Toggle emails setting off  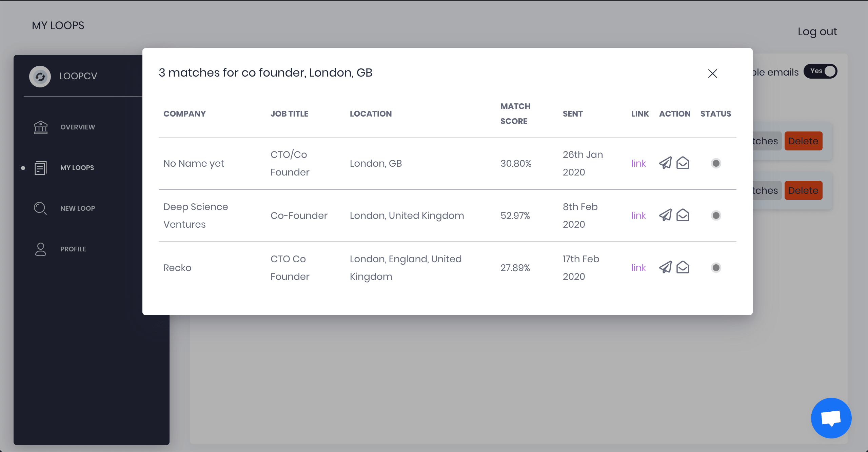pyautogui.click(x=820, y=71)
